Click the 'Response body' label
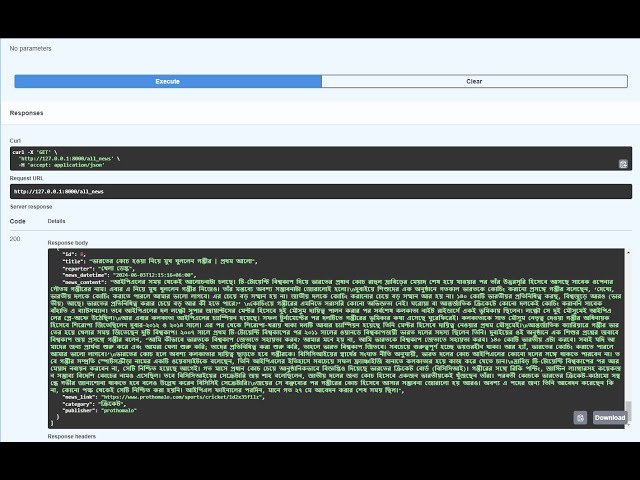The height and width of the screenshot is (480, 640). coord(68,243)
